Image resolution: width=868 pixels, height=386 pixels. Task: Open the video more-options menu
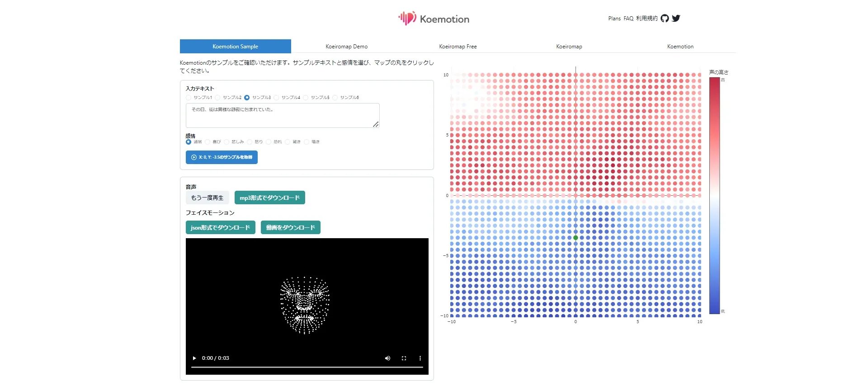420,358
